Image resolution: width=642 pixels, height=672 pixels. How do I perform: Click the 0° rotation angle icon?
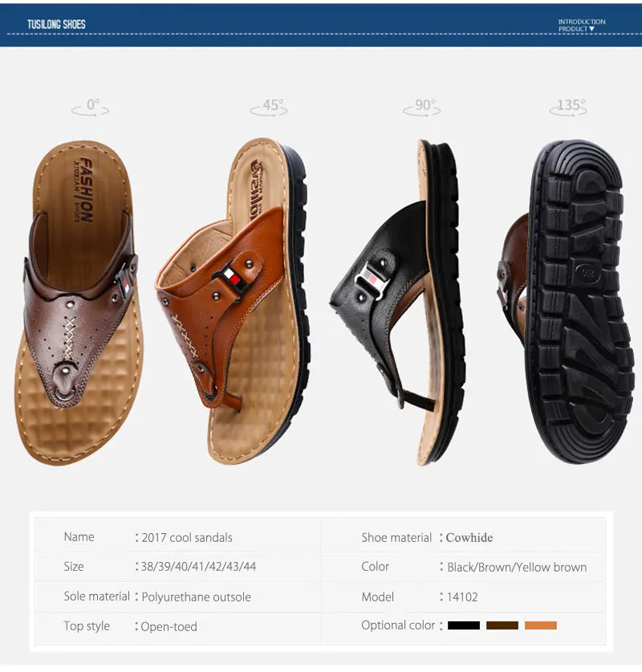[91, 107]
